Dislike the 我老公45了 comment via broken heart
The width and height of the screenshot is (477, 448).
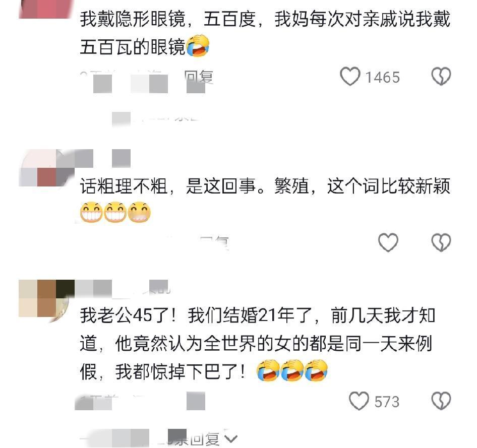pos(441,401)
